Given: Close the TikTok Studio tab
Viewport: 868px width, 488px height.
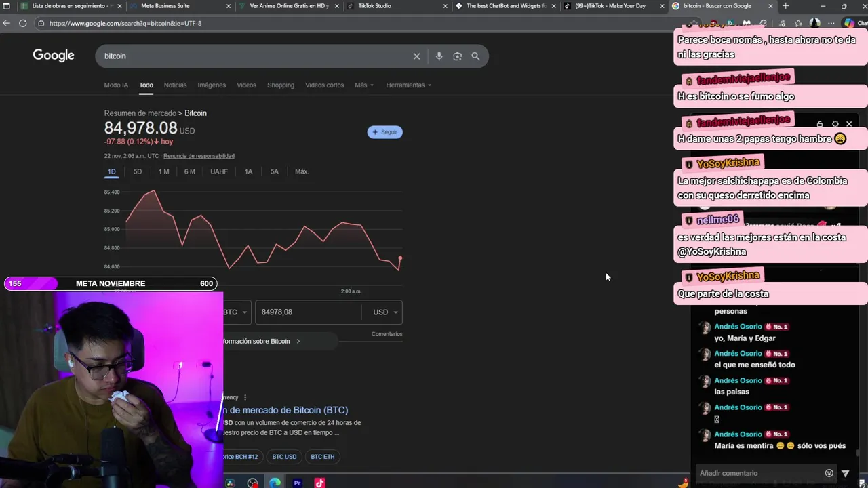Looking at the screenshot, I should click(x=446, y=6).
